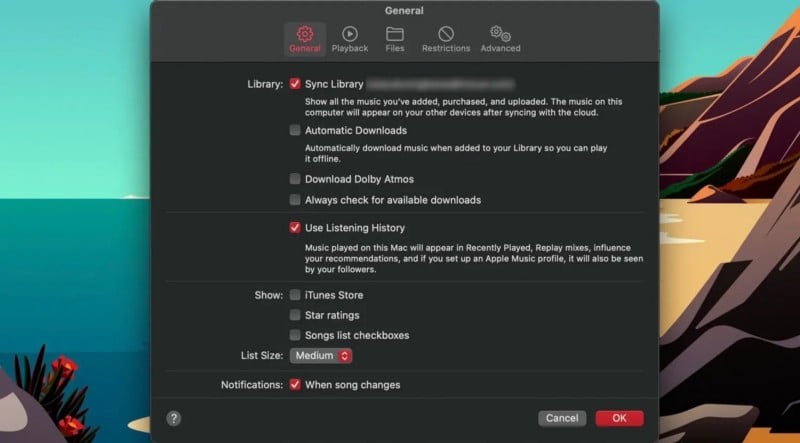Open the Playback preferences tab
The height and width of the screenshot is (443, 800).
[349, 39]
